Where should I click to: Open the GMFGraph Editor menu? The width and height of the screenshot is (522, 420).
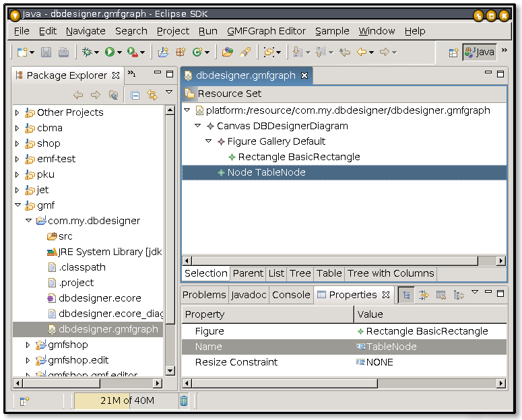pyautogui.click(x=266, y=31)
